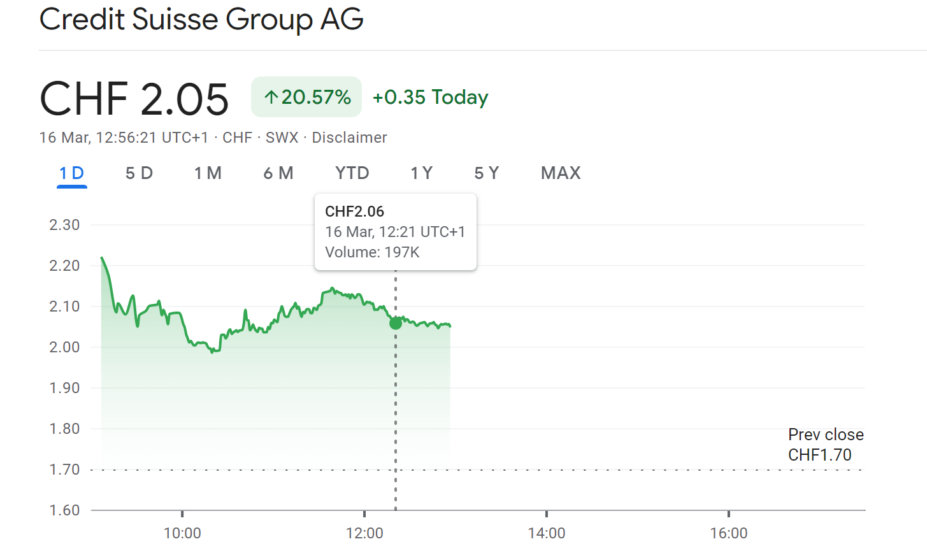Screen dimensions: 927x560
Task: Click the CHF2.06 price tooltip
Action: point(395,232)
